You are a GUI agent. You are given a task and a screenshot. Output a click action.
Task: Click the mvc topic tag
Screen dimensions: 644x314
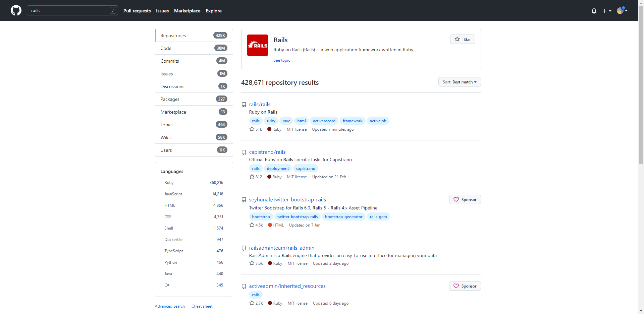(286, 121)
